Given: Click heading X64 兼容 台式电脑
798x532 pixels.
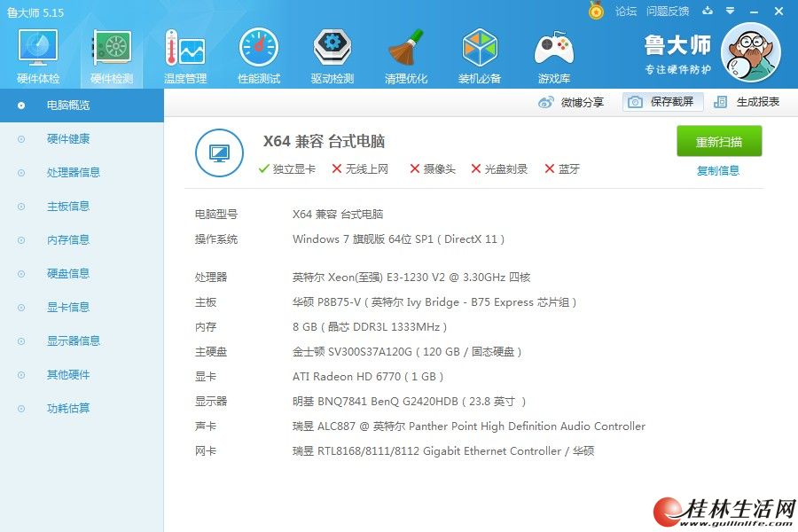Looking at the screenshot, I should [324, 141].
